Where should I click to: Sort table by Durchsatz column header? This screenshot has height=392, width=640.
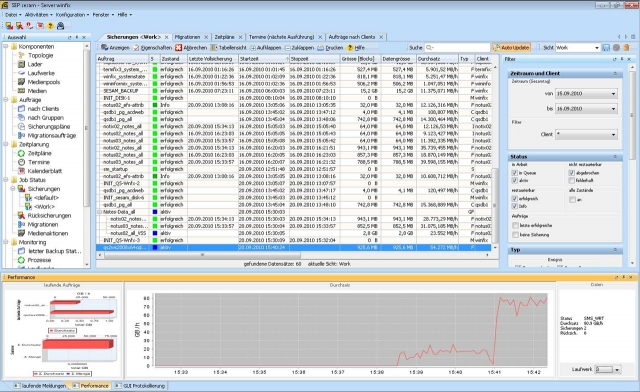[x=437, y=59]
